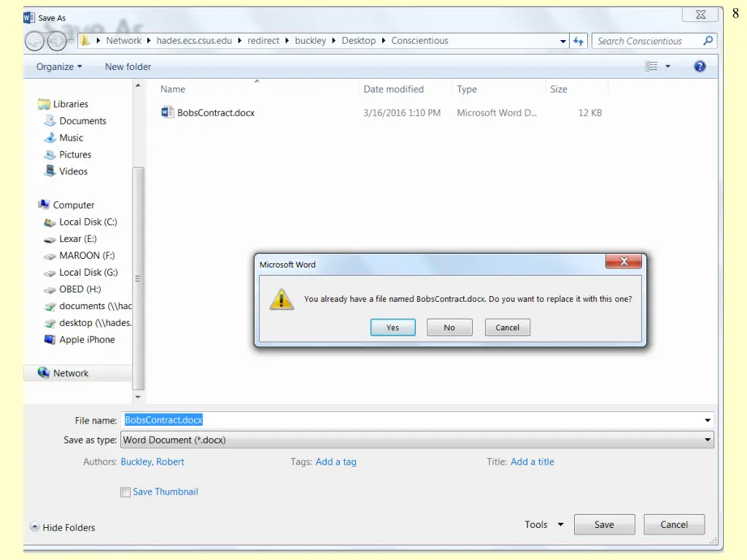Sort files by the Type column header
Image resolution: width=747 pixels, height=560 pixels.
coord(466,89)
